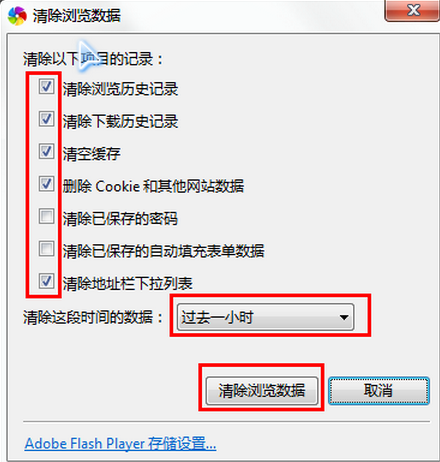This screenshot has height=462, width=440.
Task: Click the 清除这段时间的数据 label
Action: point(93,317)
